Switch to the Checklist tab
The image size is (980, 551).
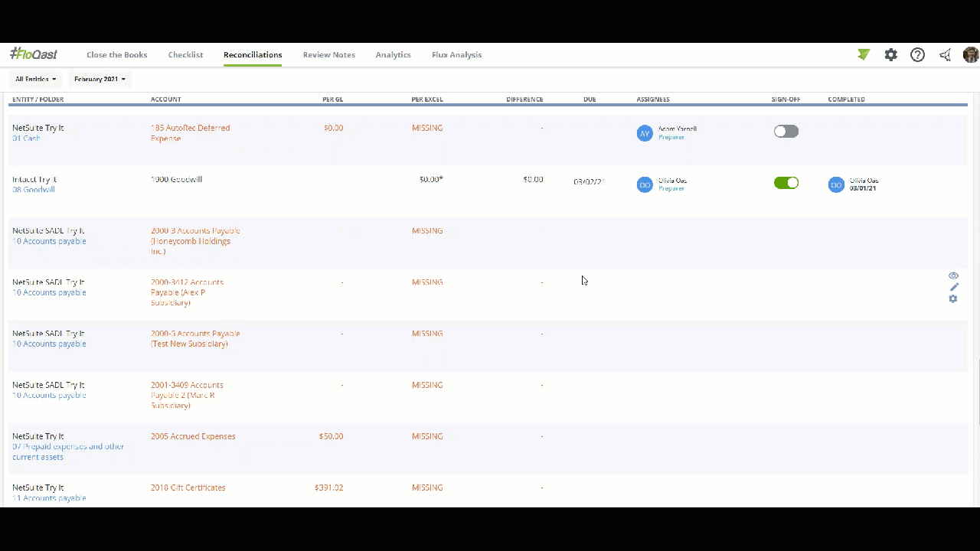(185, 55)
